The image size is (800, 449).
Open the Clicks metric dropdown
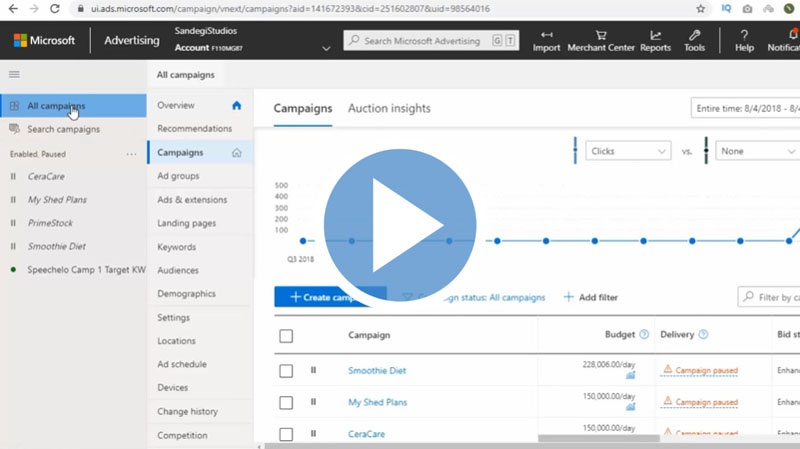(628, 151)
